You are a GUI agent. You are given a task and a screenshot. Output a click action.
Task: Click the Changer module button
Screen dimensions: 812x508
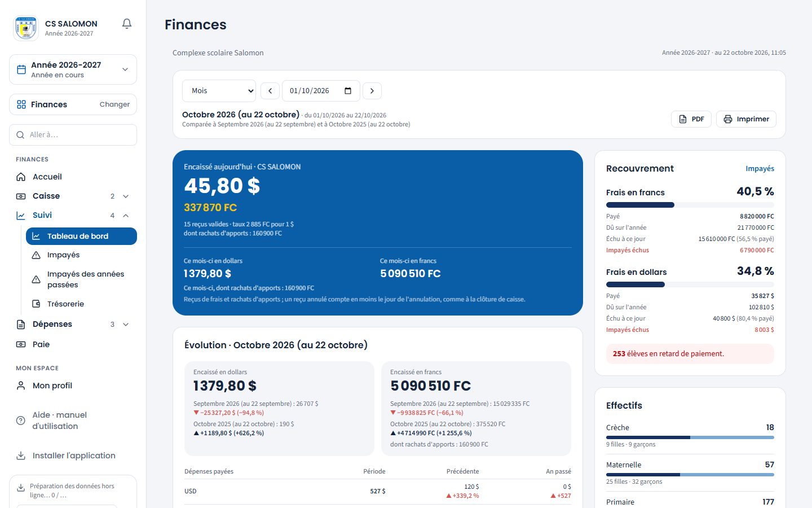pos(114,104)
